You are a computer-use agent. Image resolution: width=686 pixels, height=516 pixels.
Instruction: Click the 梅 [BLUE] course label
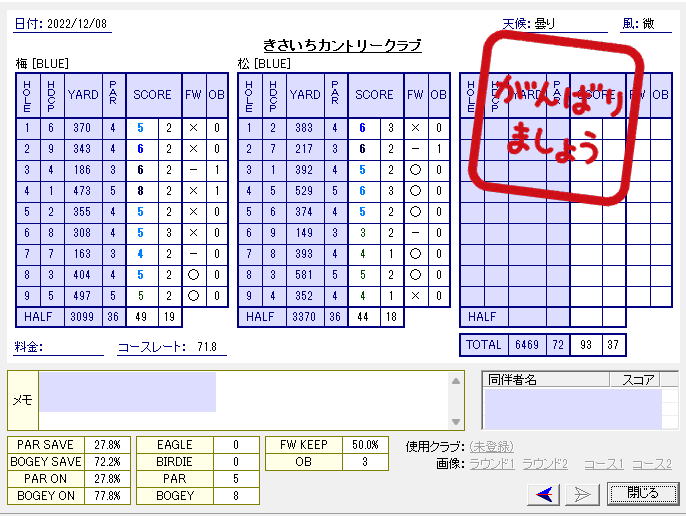click(42, 64)
